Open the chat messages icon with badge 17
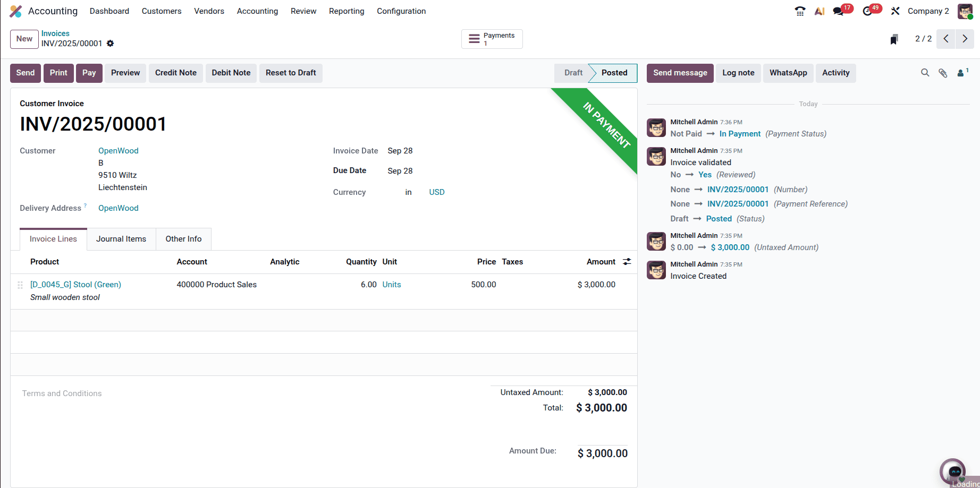The height and width of the screenshot is (488, 980). click(839, 11)
